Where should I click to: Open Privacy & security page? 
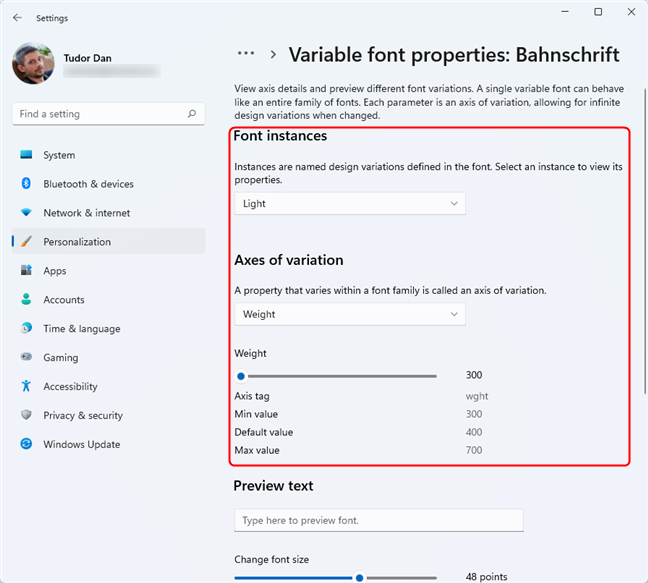tap(108, 415)
